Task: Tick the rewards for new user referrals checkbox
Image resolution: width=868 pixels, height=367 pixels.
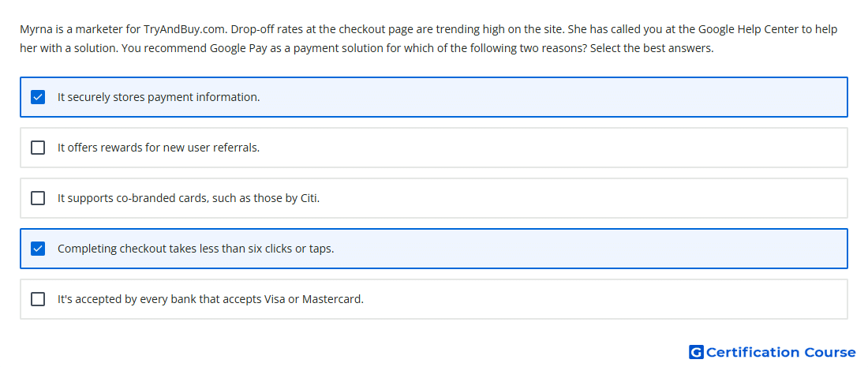Action: (x=38, y=148)
